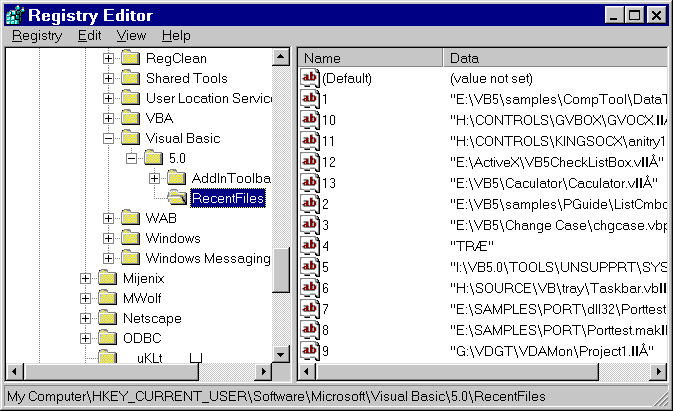Expand the Shared Tools key
The image size is (673, 411).
[x=108, y=78]
